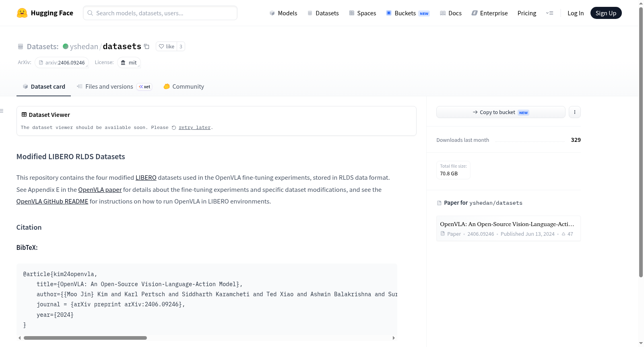644x347 pixels.
Task: Click the retry later refresh icon
Action: [x=174, y=128]
